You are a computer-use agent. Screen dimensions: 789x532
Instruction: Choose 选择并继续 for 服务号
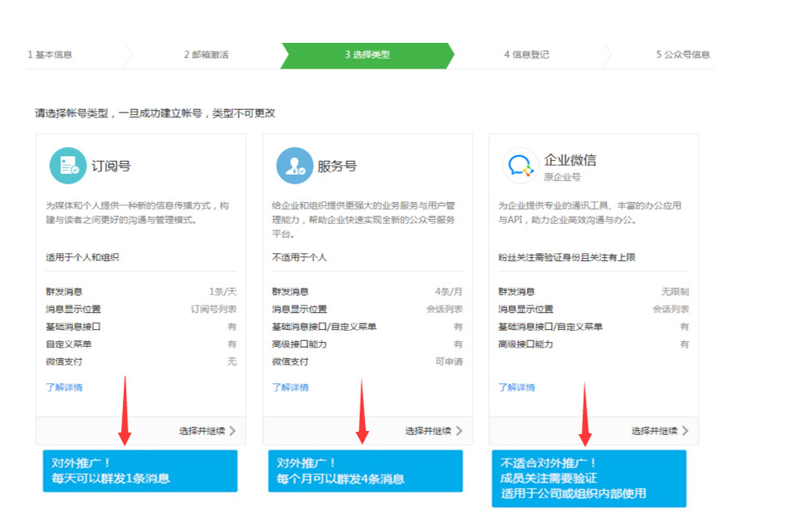pos(428,431)
